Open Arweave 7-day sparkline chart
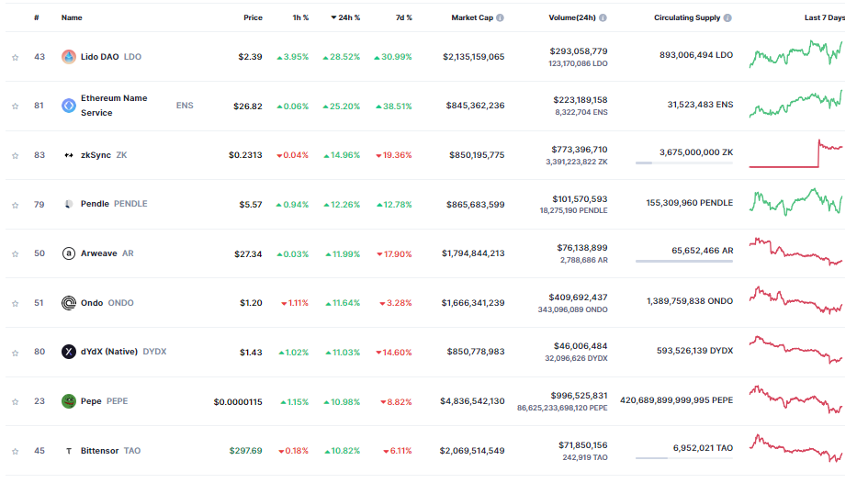This screenshot has width=868, height=483. click(796, 252)
